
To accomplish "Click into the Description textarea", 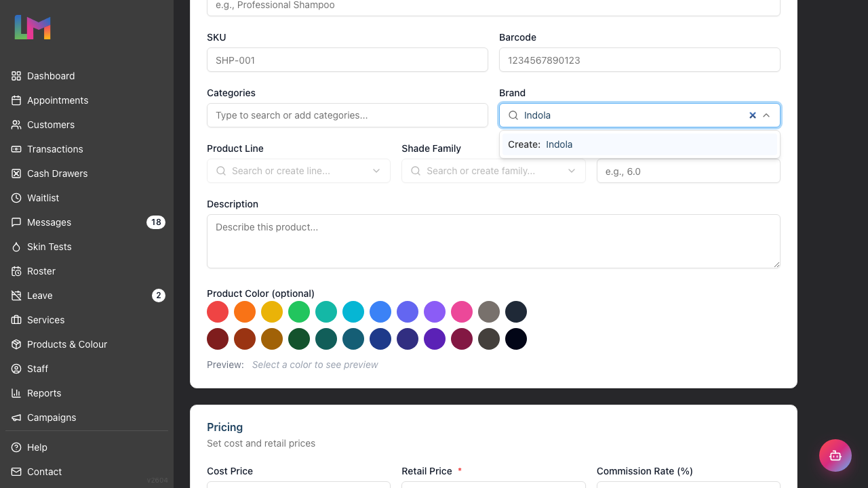I will [494, 241].
